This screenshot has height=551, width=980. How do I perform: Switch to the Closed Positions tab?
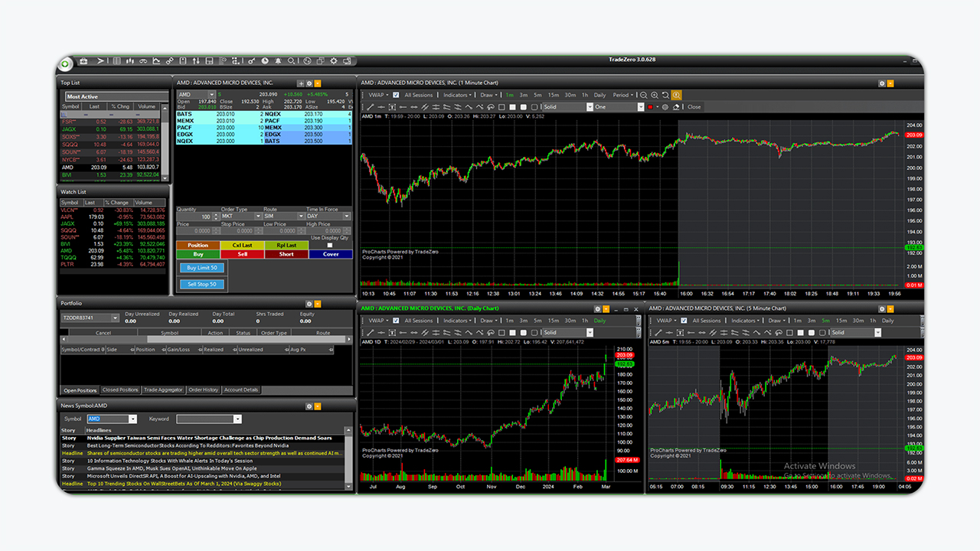(120, 390)
